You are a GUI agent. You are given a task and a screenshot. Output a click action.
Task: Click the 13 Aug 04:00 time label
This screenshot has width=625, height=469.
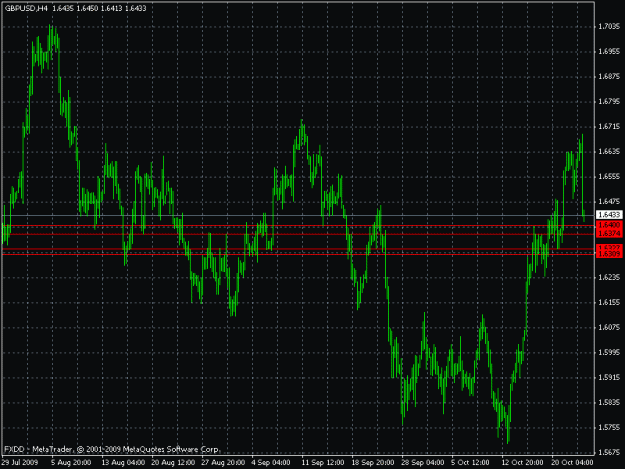pyautogui.click(x=123, y=463)
